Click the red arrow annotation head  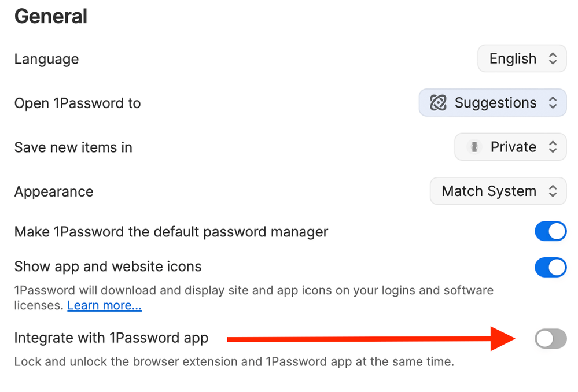(503, 339)
